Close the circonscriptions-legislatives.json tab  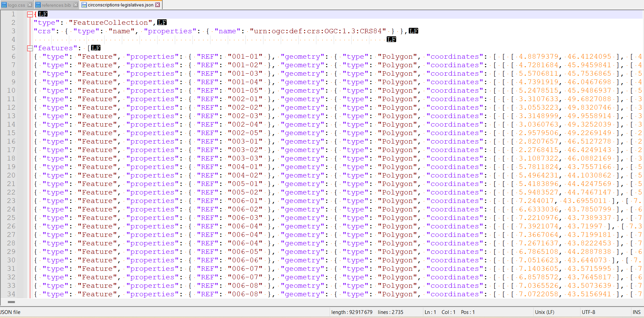pyautogui.click(x=158, y=5)
